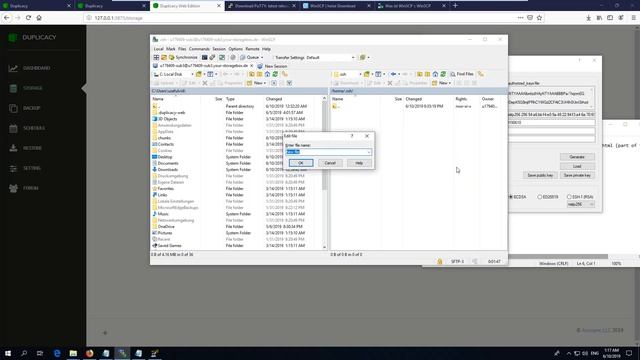Click the remote panel tree view icon
This screenshot has height=360, width=640.
pyautogui.click(x=481, y=74)
